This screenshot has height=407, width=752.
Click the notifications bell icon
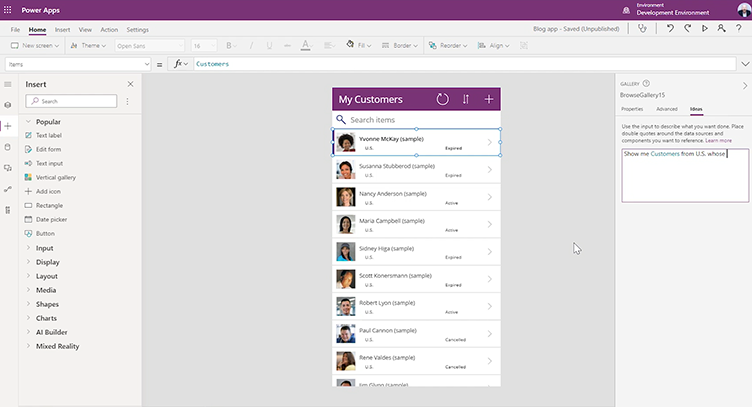pyautogui.click(x=626, y=10)
